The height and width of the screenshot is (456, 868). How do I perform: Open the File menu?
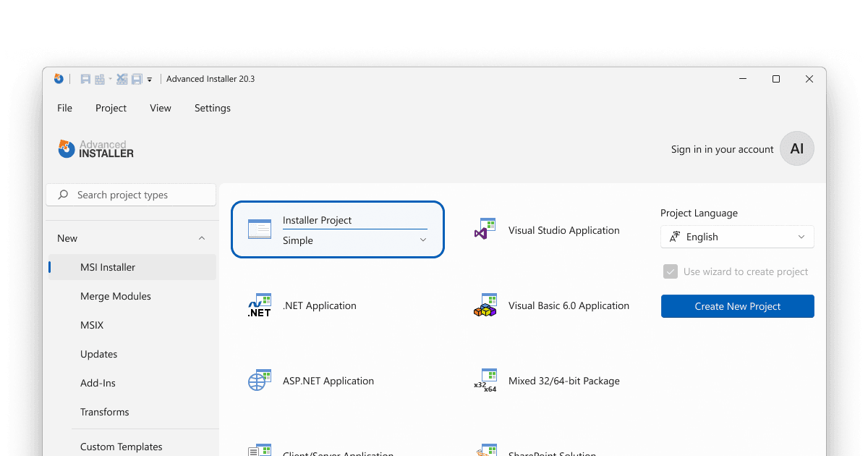point(65,108)
